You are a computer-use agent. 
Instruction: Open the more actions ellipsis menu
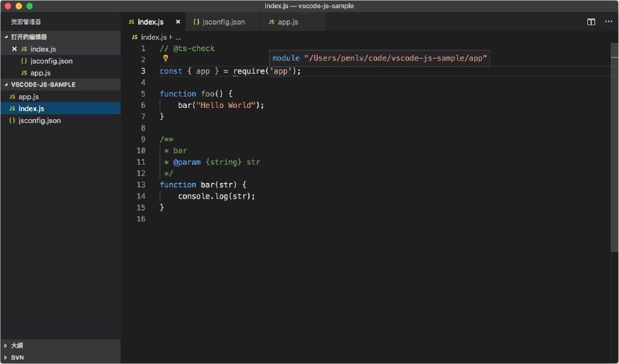(608, 21)
